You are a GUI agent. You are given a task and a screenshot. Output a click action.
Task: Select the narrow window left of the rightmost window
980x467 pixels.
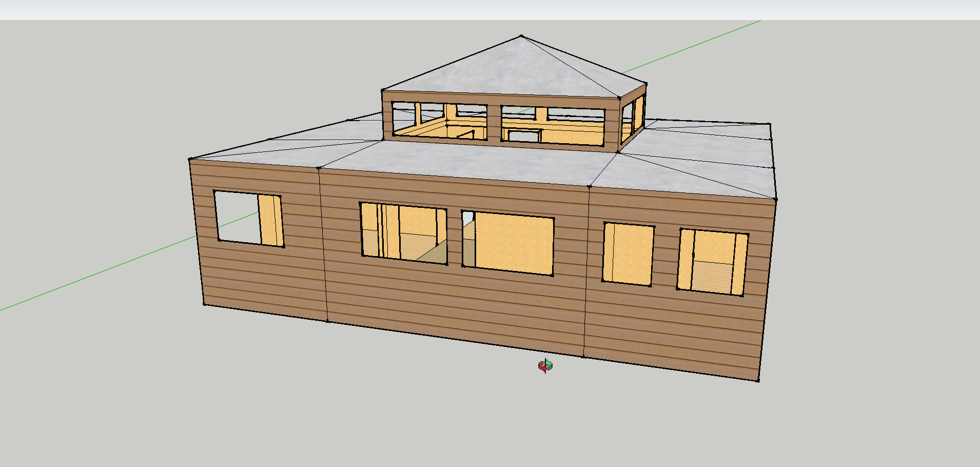pos(628,253)
